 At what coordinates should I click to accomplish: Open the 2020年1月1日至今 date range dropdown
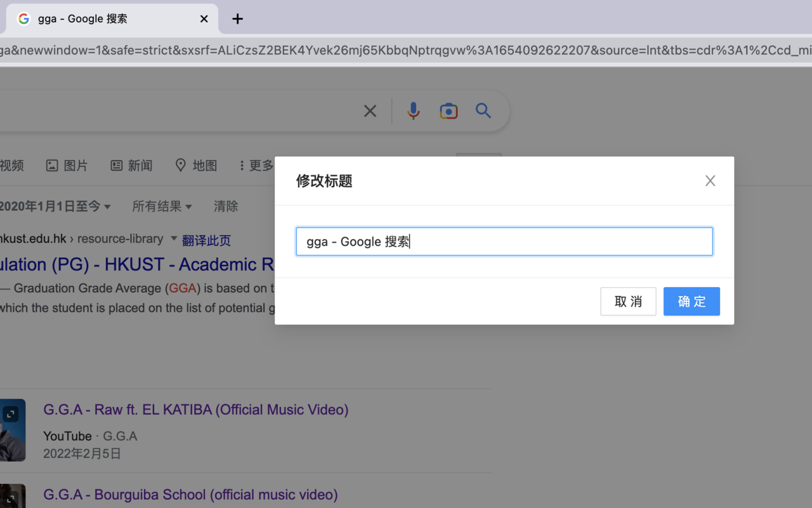tap(55, 206)
